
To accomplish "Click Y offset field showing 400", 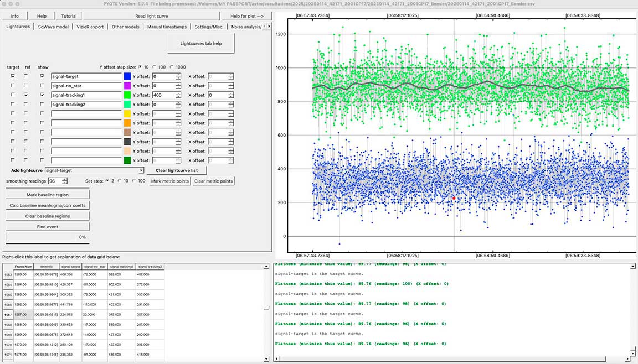I will click(x=163, y=95).
